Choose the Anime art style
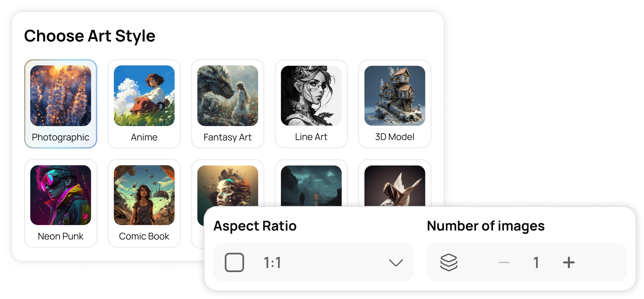The image size is (644, 299). [x=144, y=104]
